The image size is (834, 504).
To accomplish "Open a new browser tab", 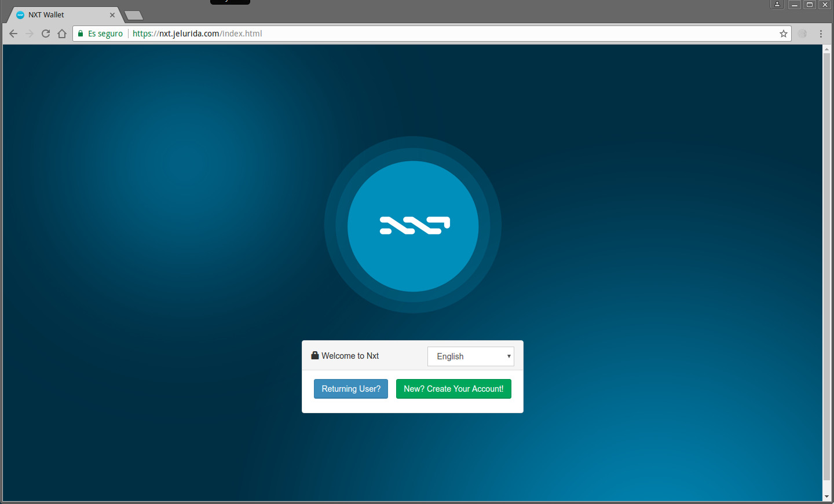I will 134,16.
